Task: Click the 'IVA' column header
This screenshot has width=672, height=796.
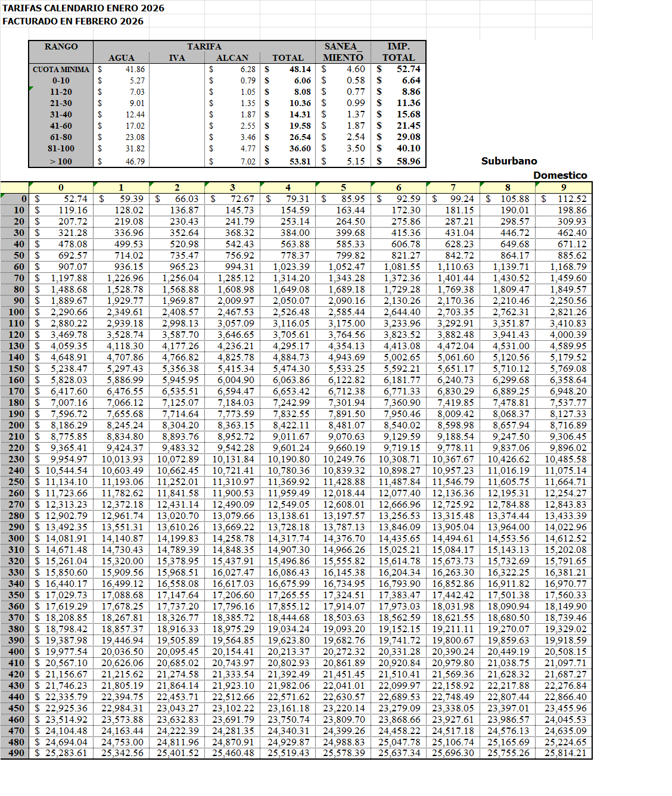Action: pyautogui.click(x=177, y=58)
